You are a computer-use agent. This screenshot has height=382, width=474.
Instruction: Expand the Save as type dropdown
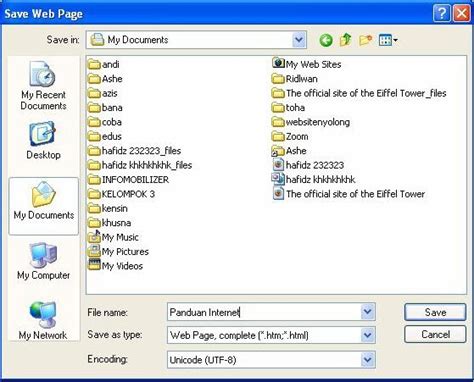pyautogui.click(x=368, y=335)
